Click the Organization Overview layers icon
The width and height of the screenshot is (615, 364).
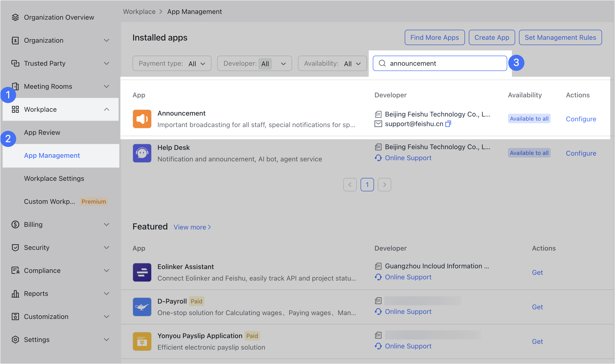tap(15, 18)
